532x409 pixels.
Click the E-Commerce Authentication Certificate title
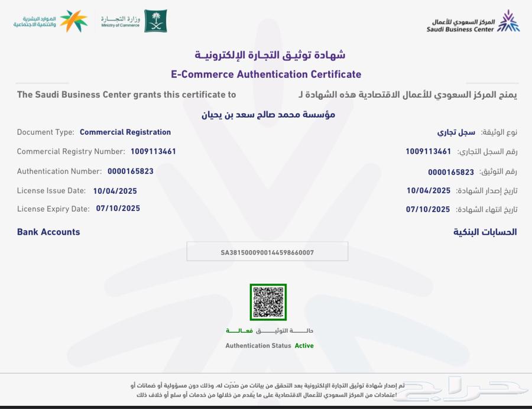(x=266, y=74)
